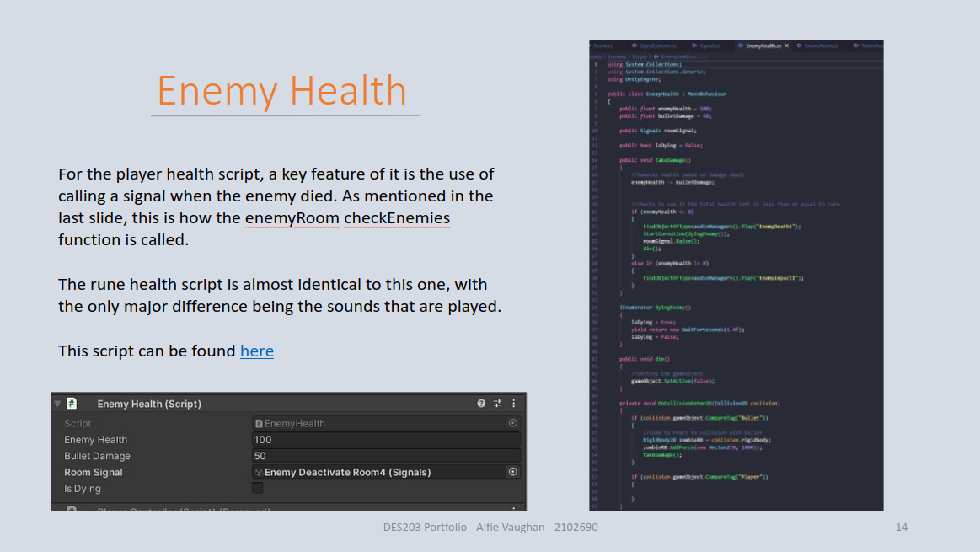Click the object picker circle on Room Signal field

coord(512,472)
